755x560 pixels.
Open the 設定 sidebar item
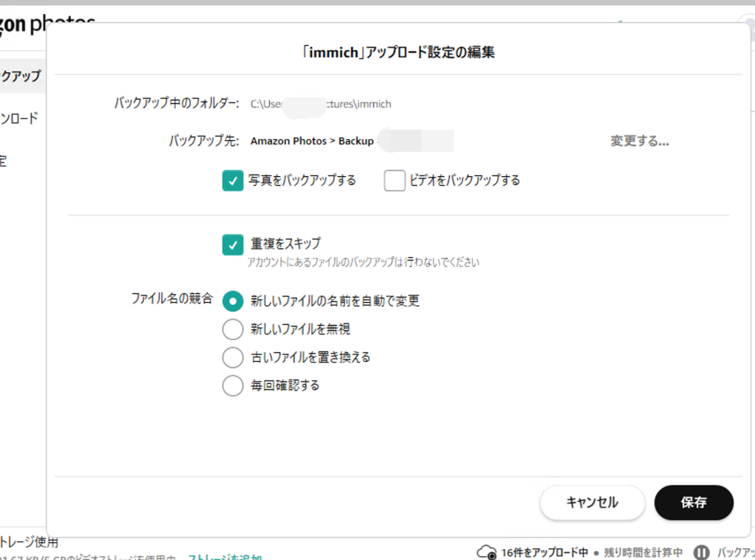pyautogui.click(x=4, y=161)
